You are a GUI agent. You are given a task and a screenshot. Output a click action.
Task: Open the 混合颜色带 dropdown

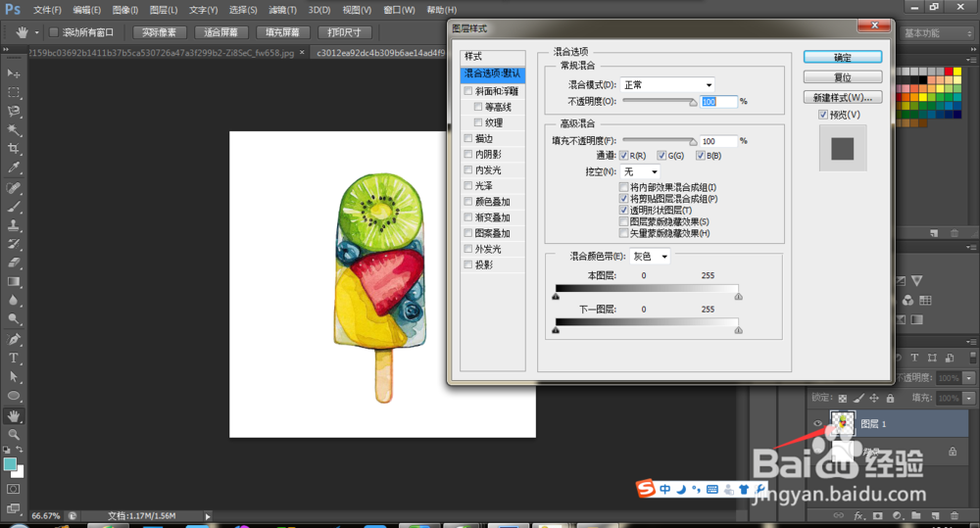(x=650, y=257)
